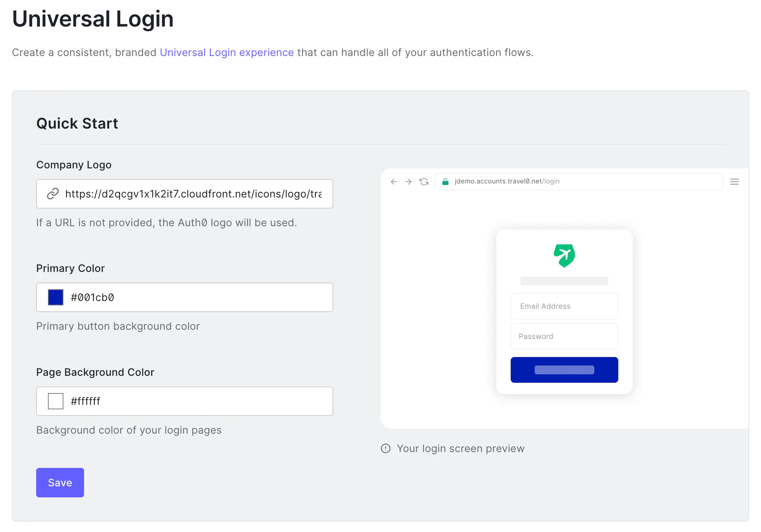
Task: Refresh the login screen preview
Action: click(424, 181)
